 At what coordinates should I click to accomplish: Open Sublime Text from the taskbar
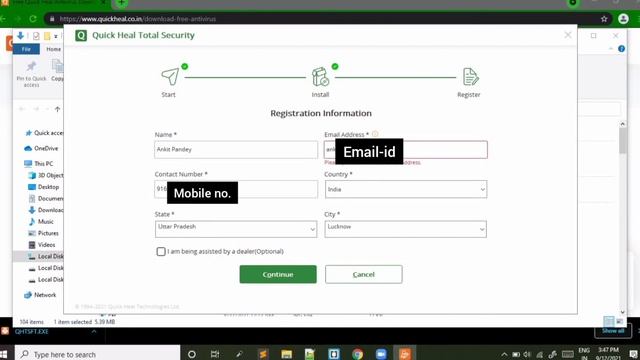tap(263, 354)
